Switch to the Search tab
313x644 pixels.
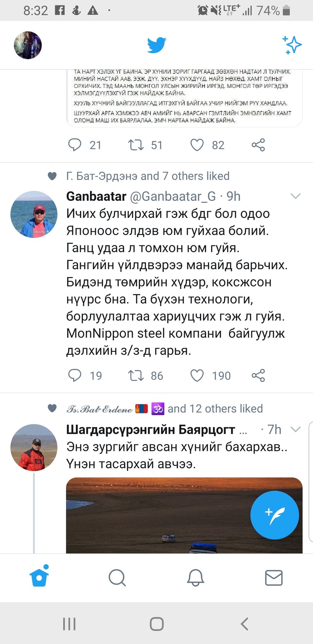[117, 578]
